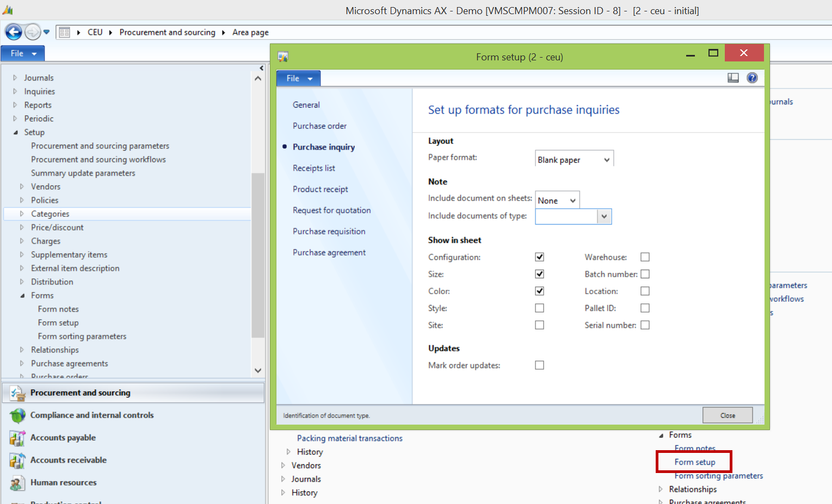Viewport: 832px width, 504px height.
Task: Click the Dynamics AX logo in the title bar
Action: click(8, 10)
